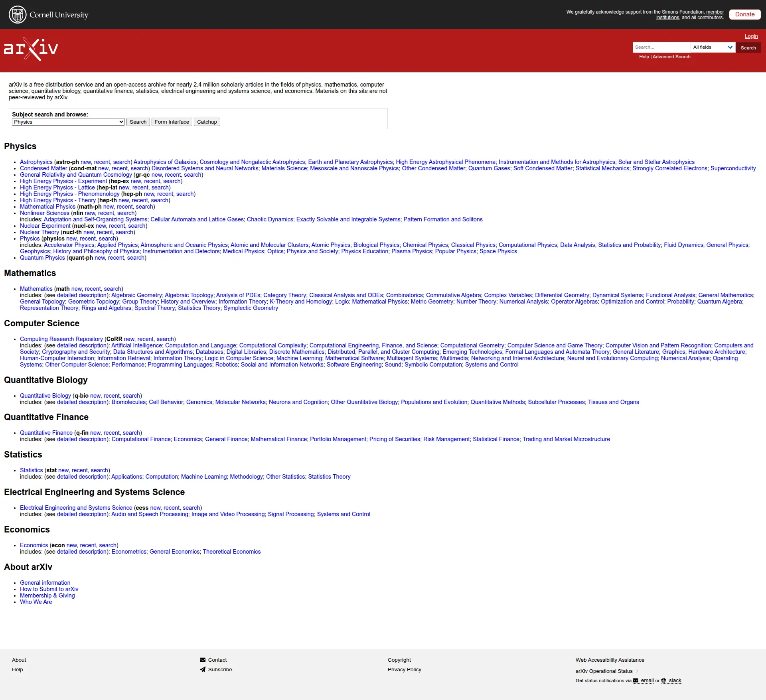Open the Astrophysics category page
The width and height of the screenshot is (766, 700).
(x=36, y=162)
